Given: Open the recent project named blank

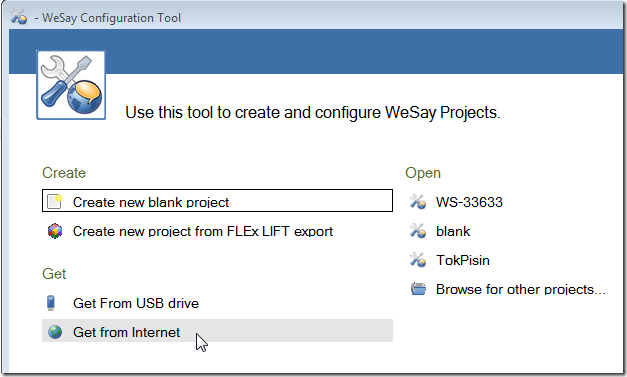Looking at the screenshot, I should click(453, 231).
